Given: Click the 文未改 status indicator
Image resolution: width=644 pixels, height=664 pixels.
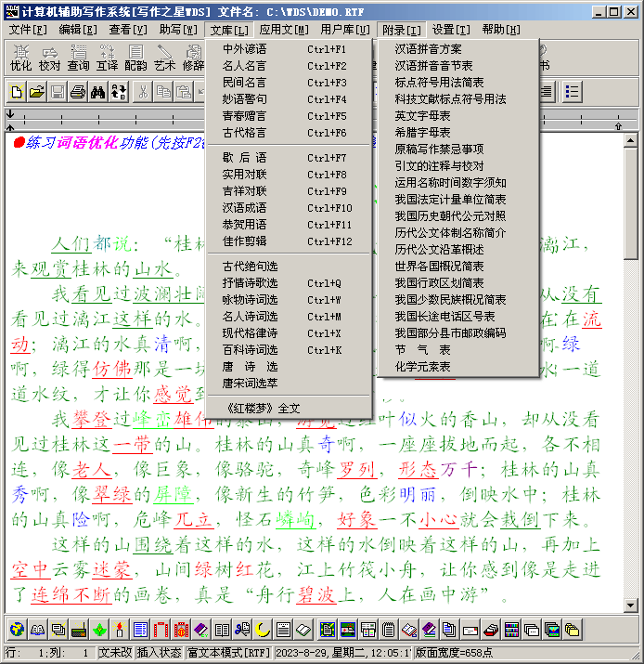Looking at the screenshot, I should pyautogui.click(x=115, y=653).
